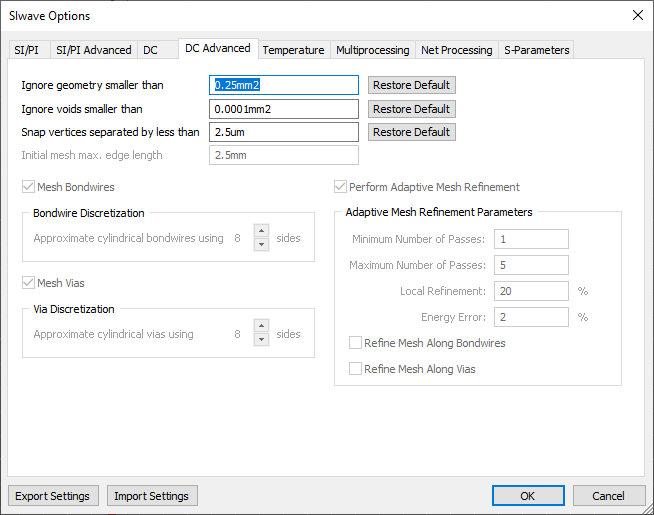Switch to the SI/PI tab
Viewport: 654px width, 515px height.
point(29,50)
